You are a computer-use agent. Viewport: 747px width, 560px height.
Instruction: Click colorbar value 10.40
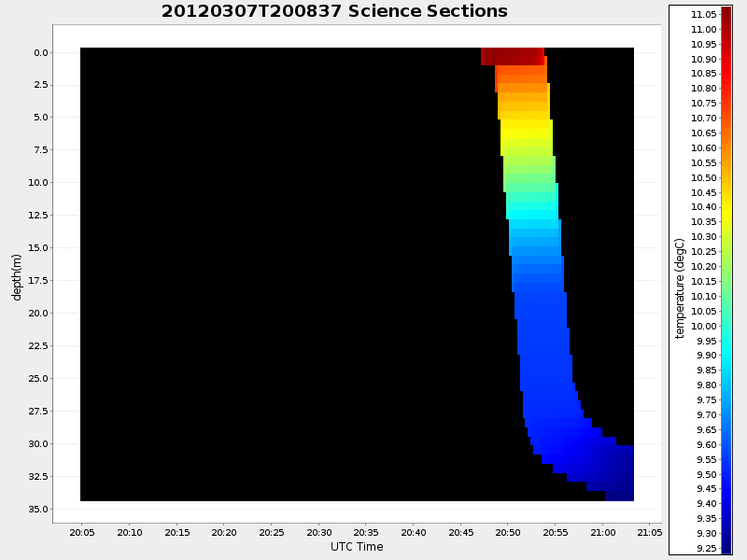click(x=704, y=207)
